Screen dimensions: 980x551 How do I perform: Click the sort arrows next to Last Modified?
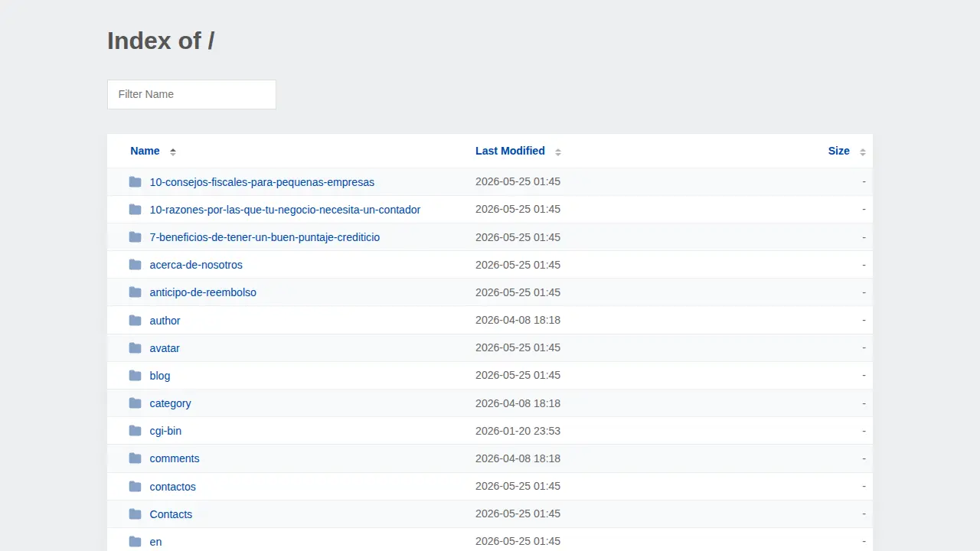tap(558, 152)
